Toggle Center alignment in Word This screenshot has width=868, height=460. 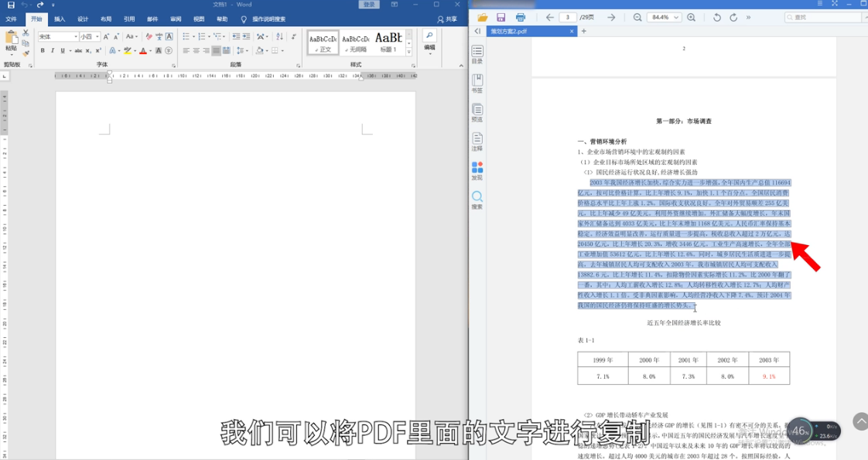[196, 51]
